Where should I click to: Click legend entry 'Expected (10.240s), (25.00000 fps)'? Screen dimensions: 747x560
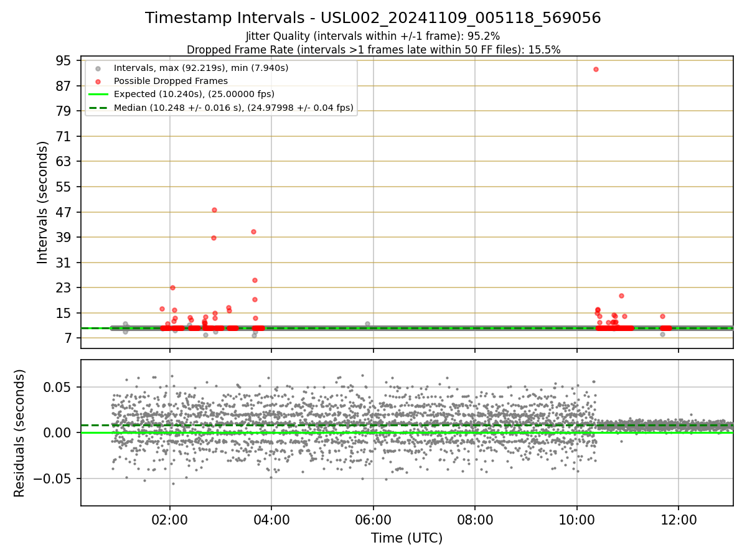click(194, 94)
